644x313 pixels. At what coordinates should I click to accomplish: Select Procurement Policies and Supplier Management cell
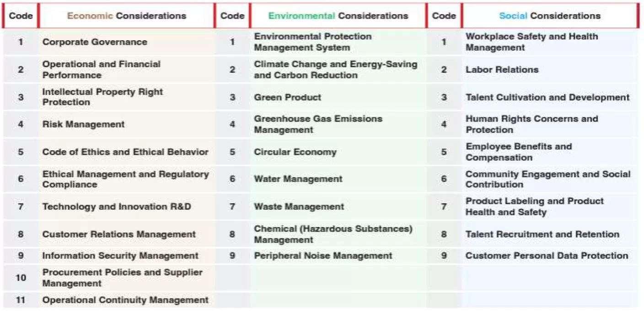[x=122, y=278]
